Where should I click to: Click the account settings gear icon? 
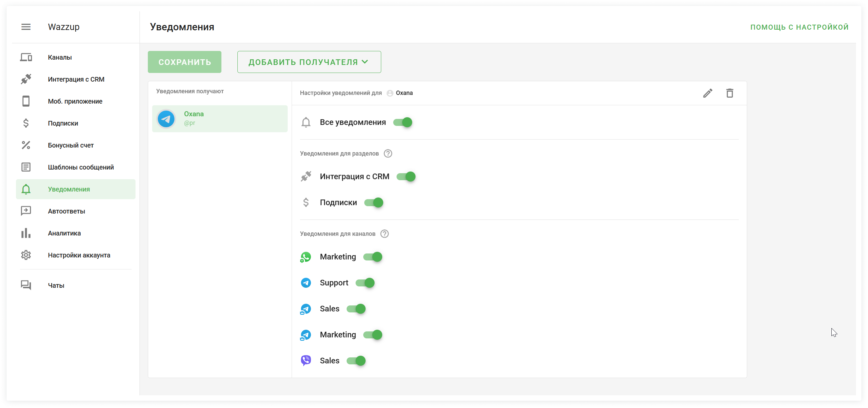26,255
